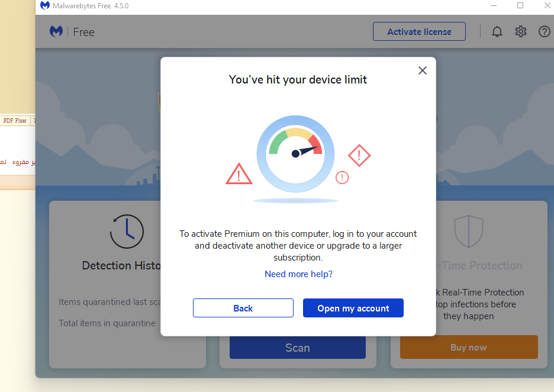Viewport: 554px width, 392px height.
Task: Open Detection History clock icon
Action: [127, 232]
